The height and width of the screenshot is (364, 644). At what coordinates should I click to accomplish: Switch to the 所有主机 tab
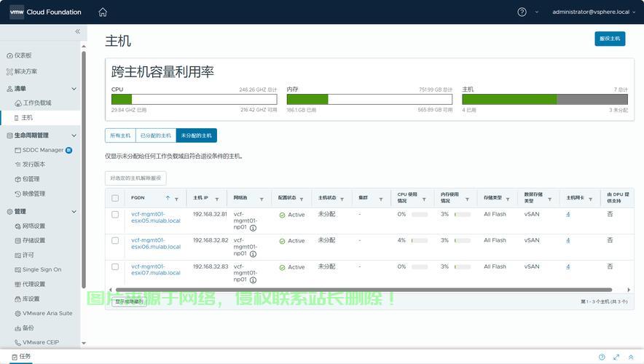coord(120,135)
